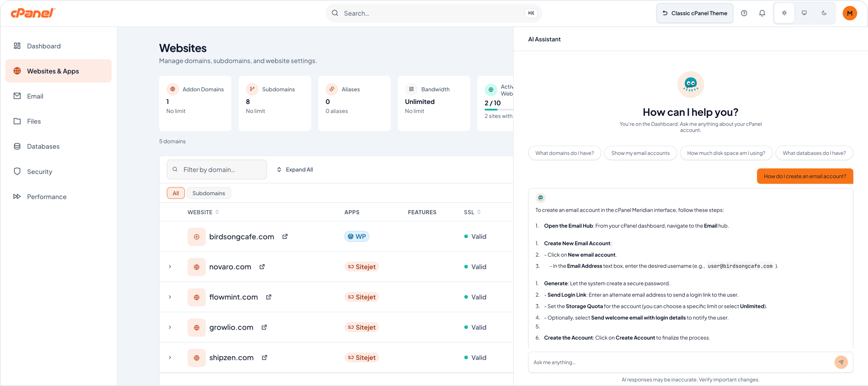
Task: Click the Active Websites usage progress bar
Action: coord(499,109)
